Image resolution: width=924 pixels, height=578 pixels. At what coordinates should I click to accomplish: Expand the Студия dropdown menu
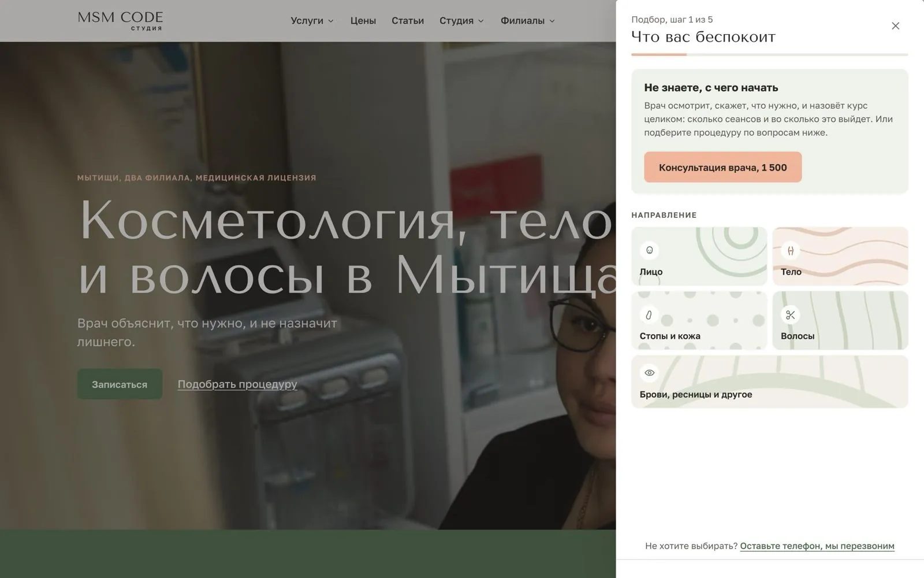(461, 21)
